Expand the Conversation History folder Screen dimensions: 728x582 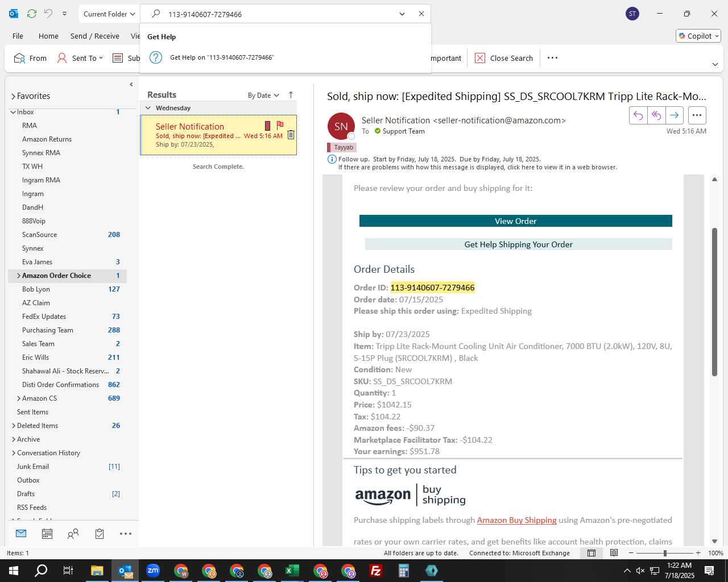13,453
